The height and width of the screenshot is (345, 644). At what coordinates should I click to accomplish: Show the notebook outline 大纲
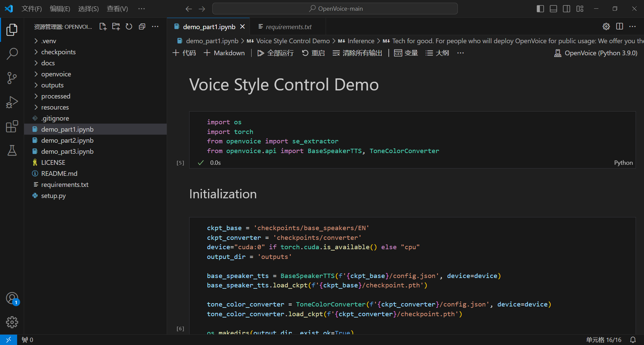(x=437, y=53)
